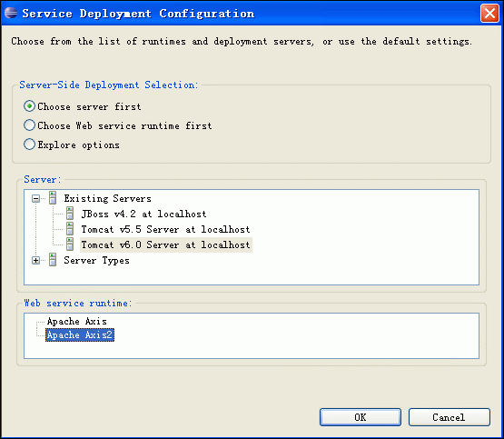Click the Eclipse icon in title bar
504x439 pixels.
point(11,13)
